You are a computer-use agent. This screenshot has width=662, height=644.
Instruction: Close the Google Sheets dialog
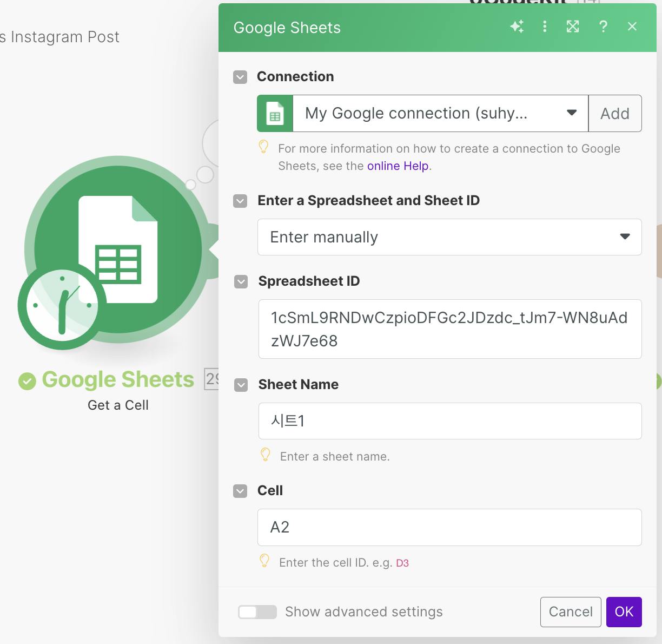(632, 27)
